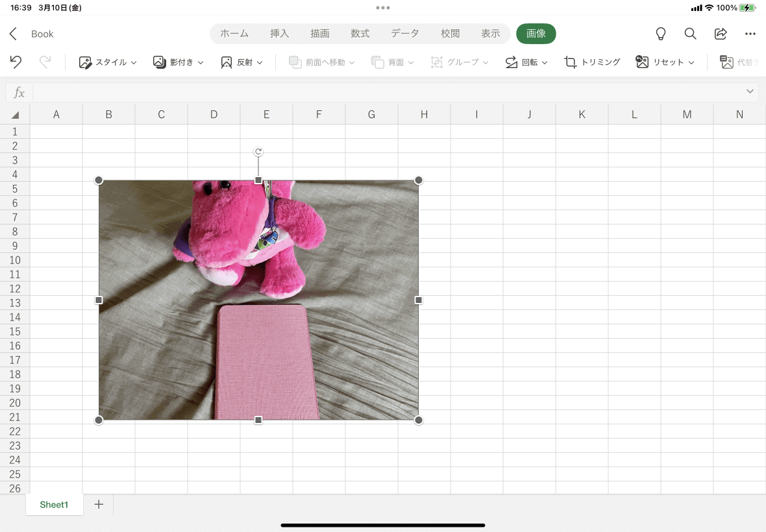Add a new sheet with plus icon

coord(99,504)
